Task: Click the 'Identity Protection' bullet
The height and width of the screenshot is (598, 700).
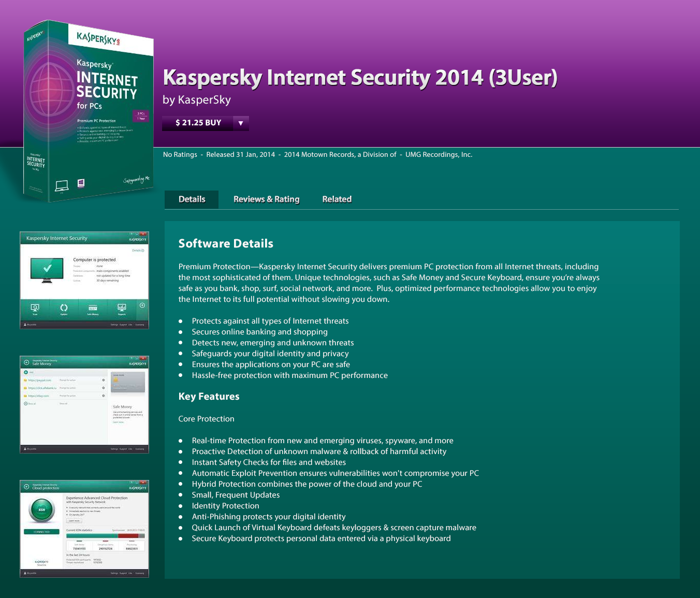Action: 225,506
